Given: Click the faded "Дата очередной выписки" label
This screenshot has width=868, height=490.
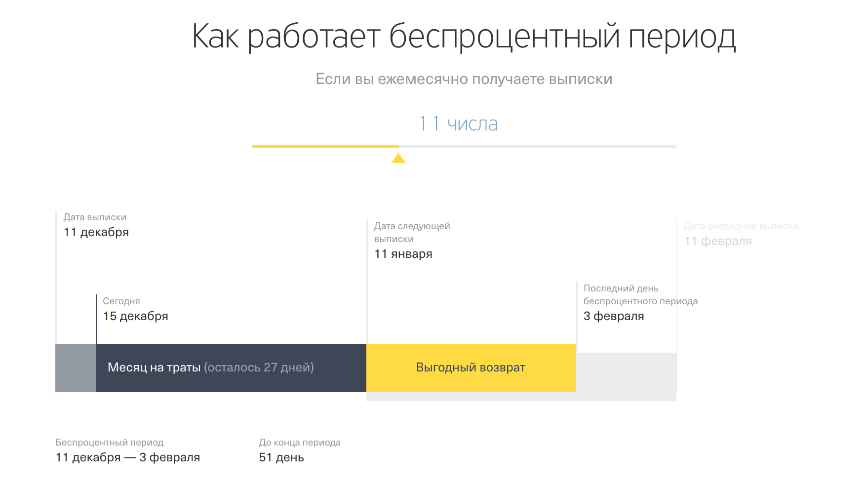Looking at the screenshot, I should [741, 226].
